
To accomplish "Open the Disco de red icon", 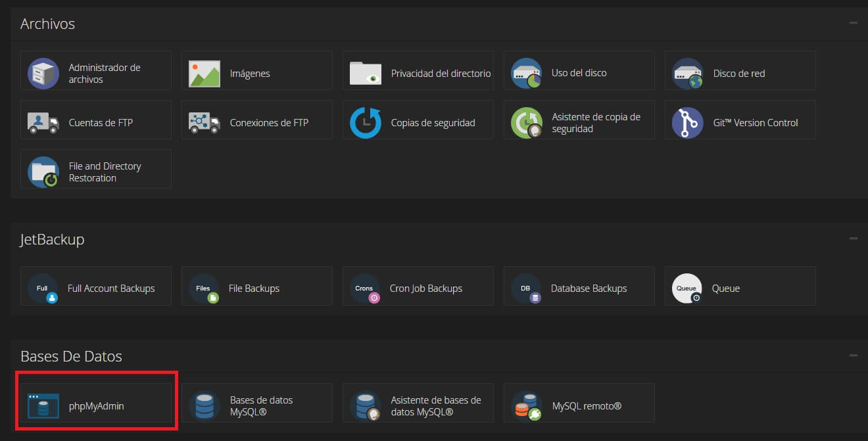I will [x=688, y=73].
